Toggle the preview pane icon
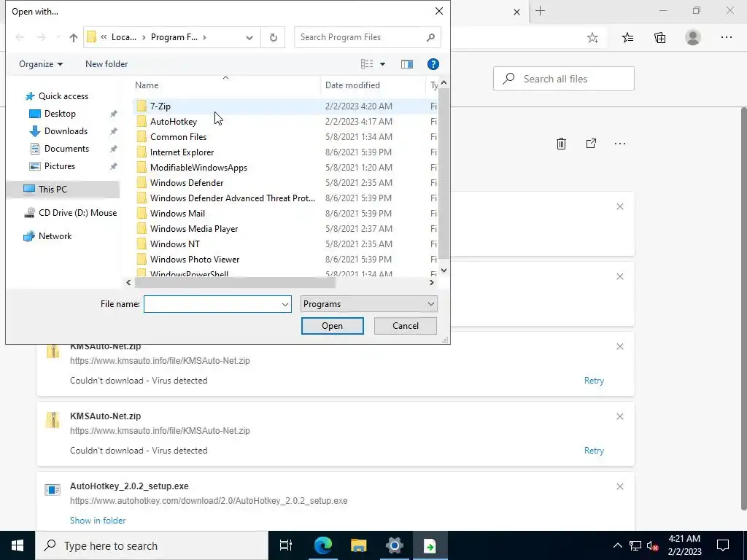Viewport: 747px width, 560px height. pyautogui.click(x=407, y=64)
